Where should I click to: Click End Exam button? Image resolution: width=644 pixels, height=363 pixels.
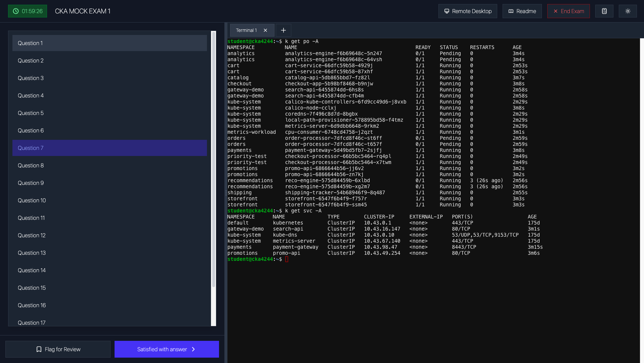coord(568,11)
